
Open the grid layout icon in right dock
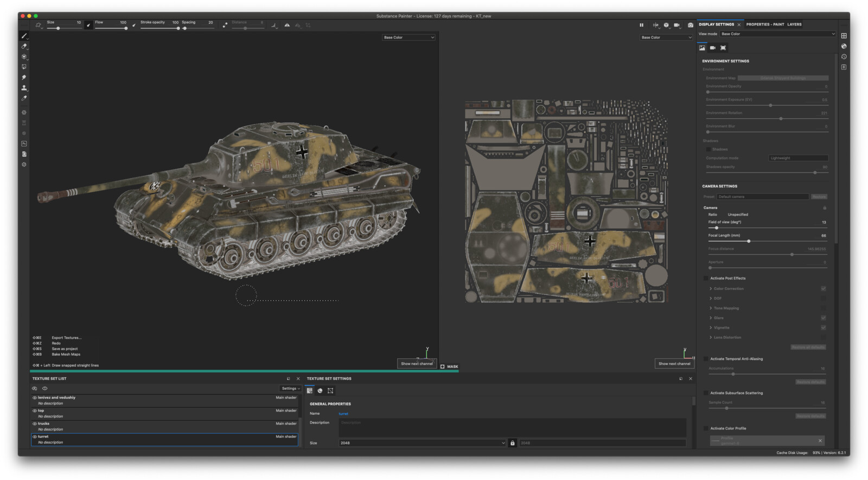pos(844,36)
